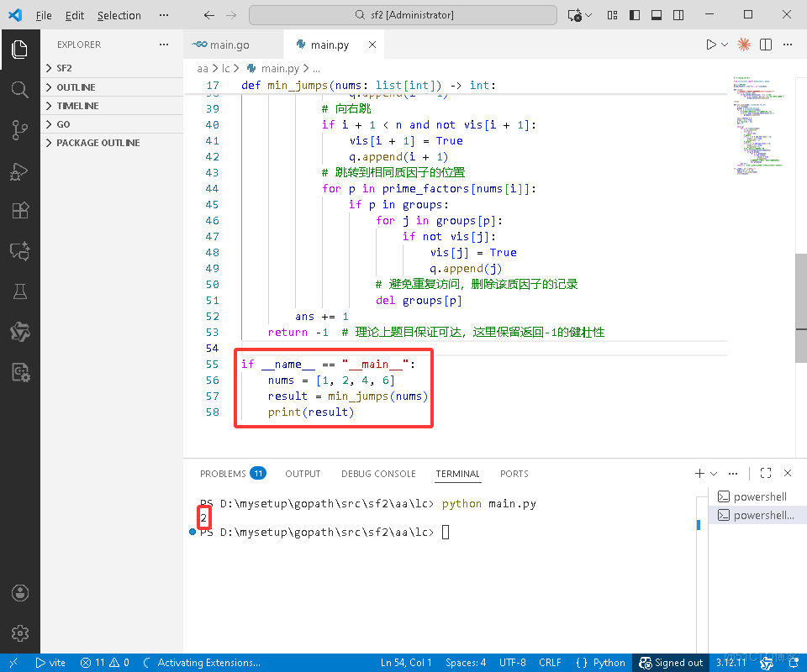
Task: Maximize the terminal panel size
Action: pos(765,474)
